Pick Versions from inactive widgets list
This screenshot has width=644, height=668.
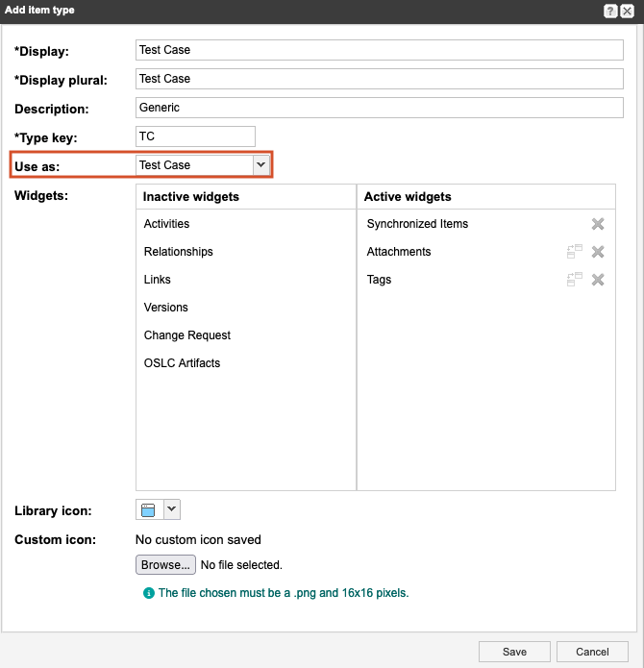pyautogui.click(x=165, y=308)
